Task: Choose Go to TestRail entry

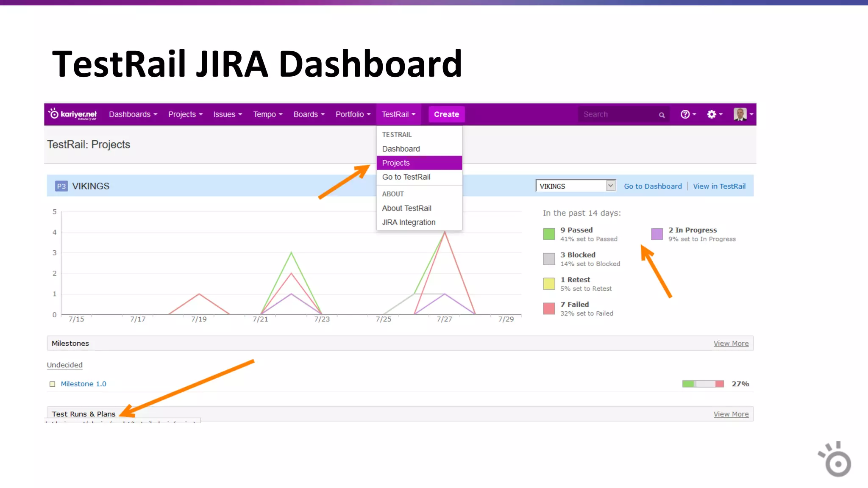Action: click(419, 177)
